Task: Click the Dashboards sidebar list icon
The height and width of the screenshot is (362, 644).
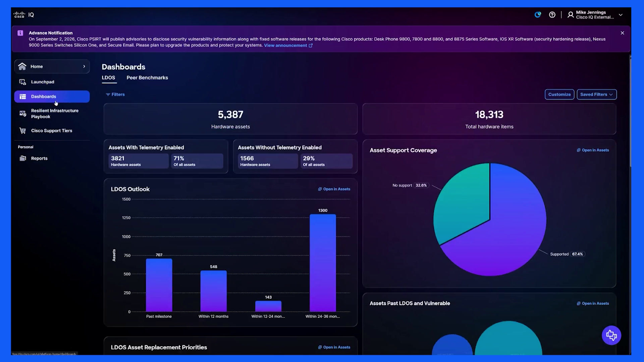Action: (x=22, y=97)
